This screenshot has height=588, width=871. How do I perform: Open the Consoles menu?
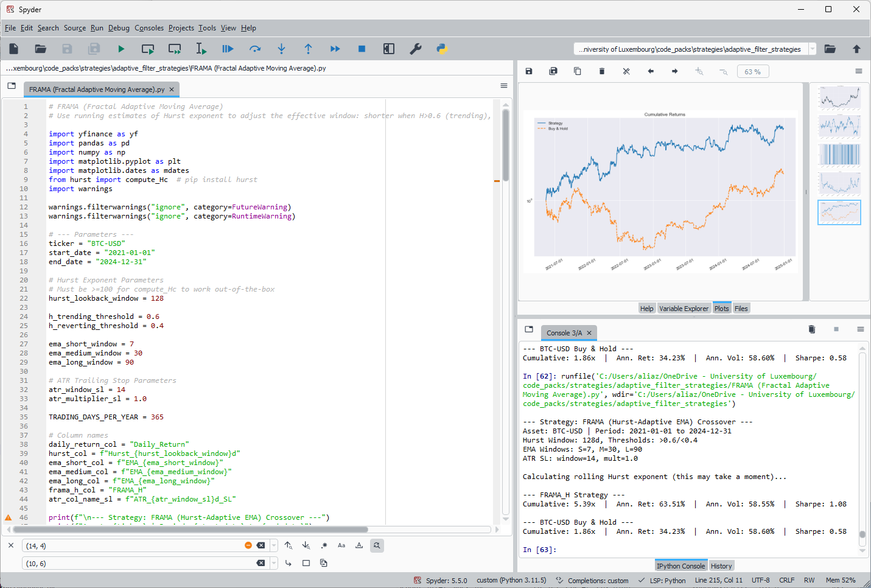click(149, 28)
